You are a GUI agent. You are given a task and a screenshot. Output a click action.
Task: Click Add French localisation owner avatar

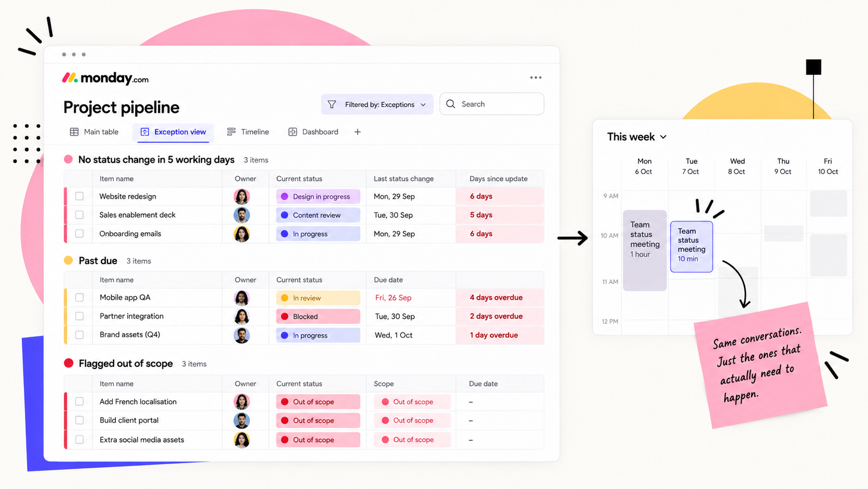[x=241, y=402]
